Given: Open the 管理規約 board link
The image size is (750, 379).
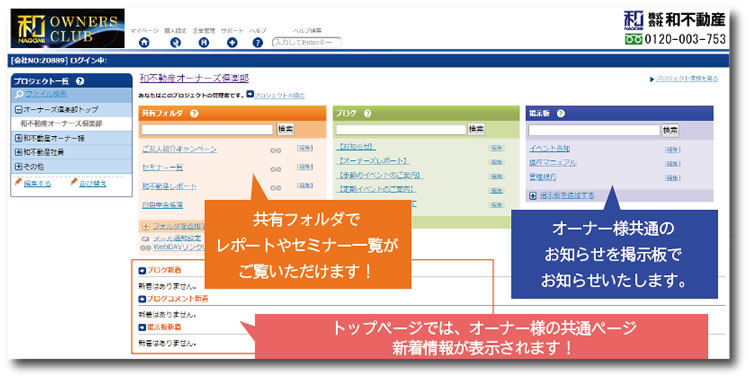Looking at the screenshot, I should pyautogui.click(x=543, y=177).
